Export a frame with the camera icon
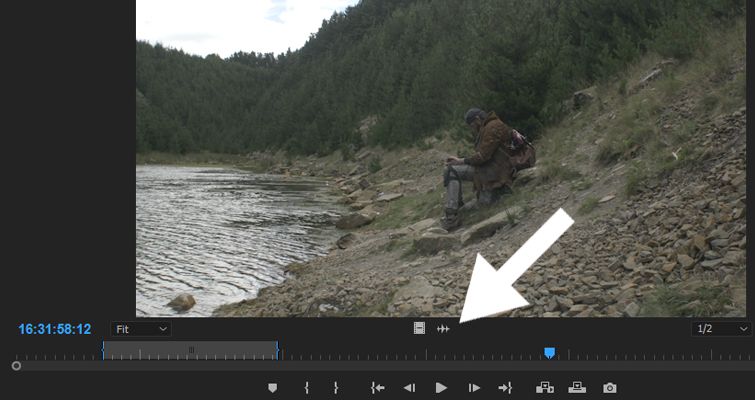The width and height of the screenshot is (755, 400). 610,388
